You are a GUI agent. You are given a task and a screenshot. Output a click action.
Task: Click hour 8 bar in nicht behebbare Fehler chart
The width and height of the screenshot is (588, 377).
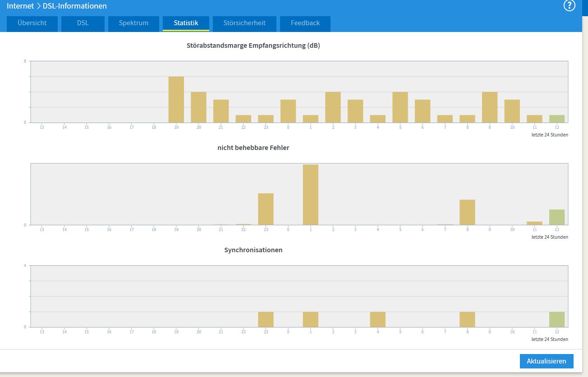pyautogui.click(x=468, y=212)
